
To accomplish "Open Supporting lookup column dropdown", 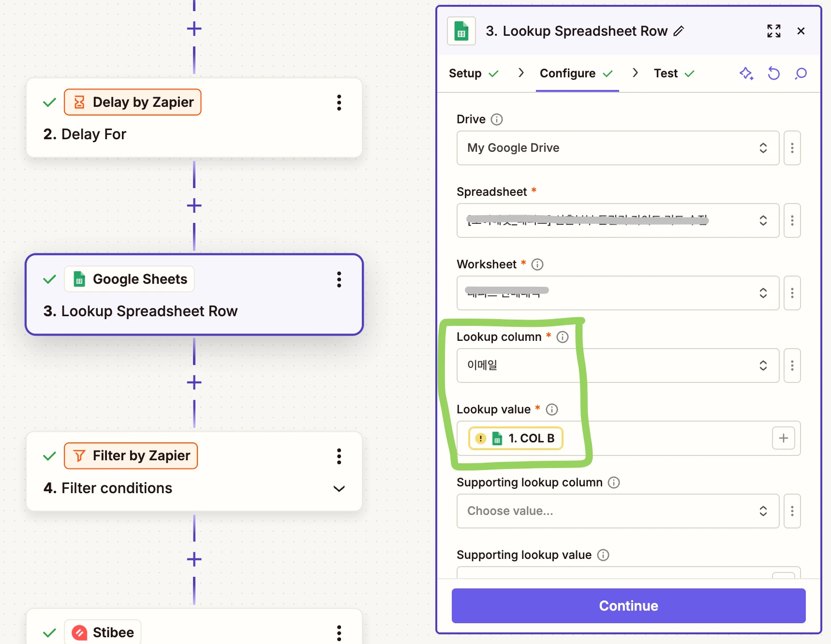I will [617, 511].
